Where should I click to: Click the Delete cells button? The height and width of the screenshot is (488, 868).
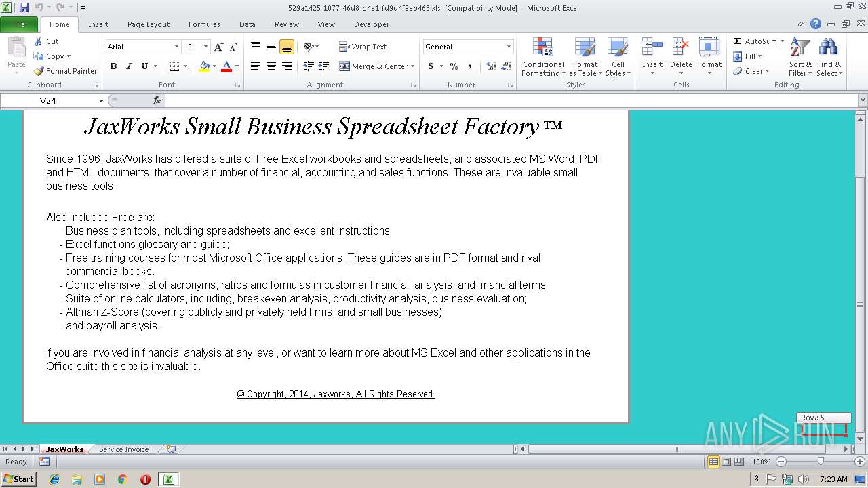point(681,57)
